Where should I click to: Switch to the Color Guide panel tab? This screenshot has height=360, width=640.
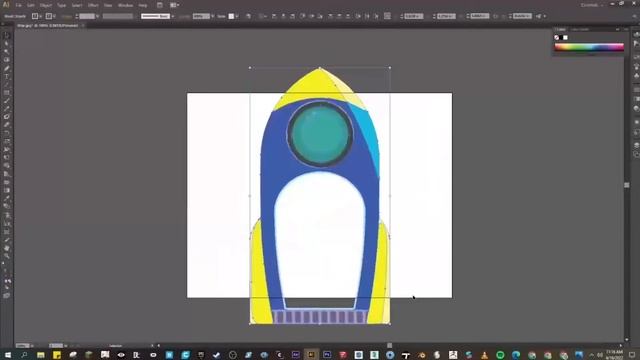coord(580,29)
